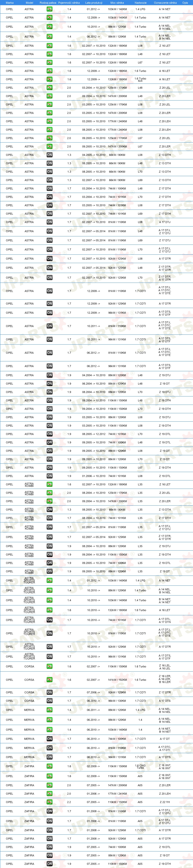Click diesel ON icon in ASTRA 08.2005 -> 12.2012 row
This screenshot has height=868, width=193.
click(50, 434)
